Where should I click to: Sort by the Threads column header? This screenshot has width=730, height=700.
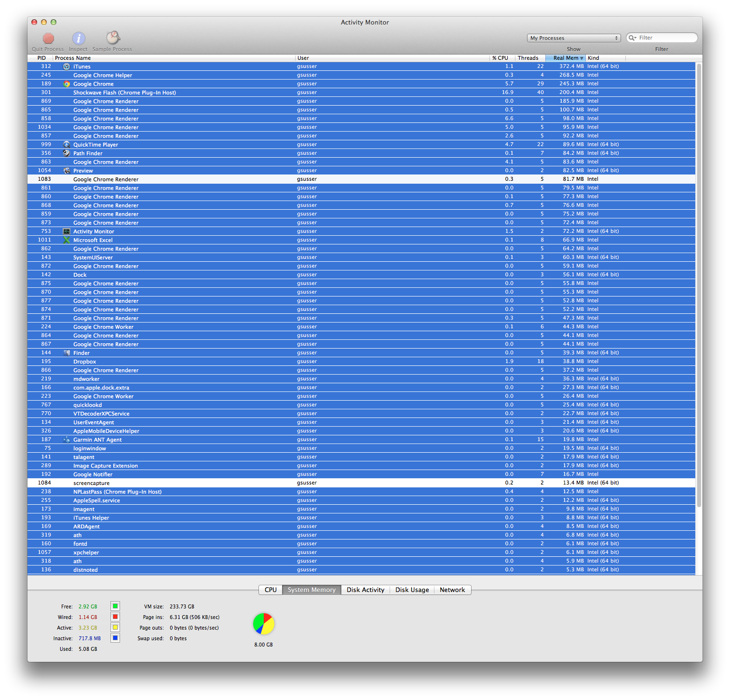[x=530, y=58]
